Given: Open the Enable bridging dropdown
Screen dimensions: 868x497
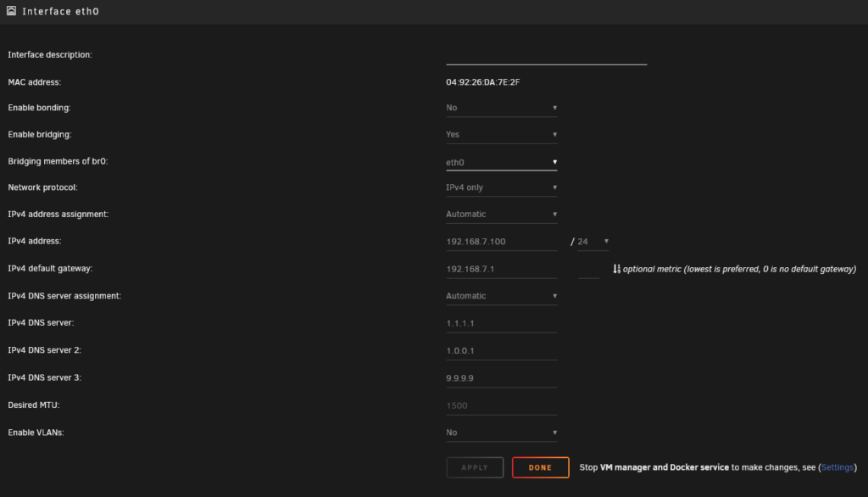Looking at the screenshot, I should pyautogui.click(x=502, y=134).
